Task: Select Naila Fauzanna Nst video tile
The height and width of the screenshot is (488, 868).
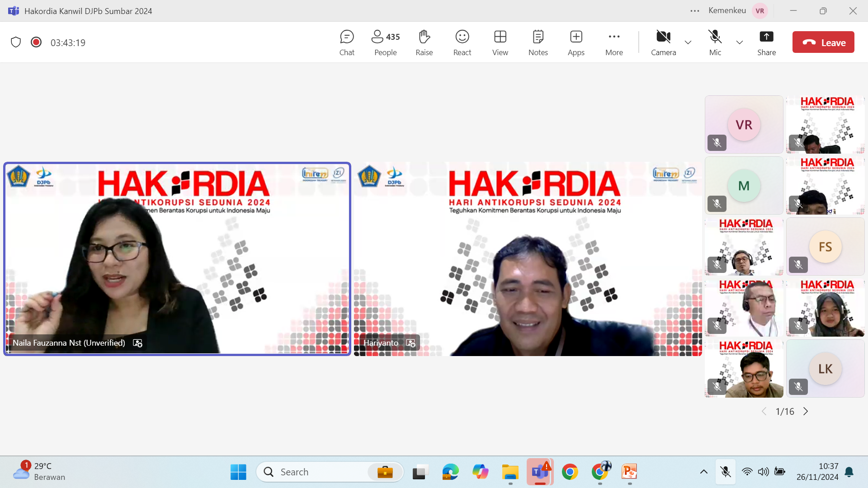Action: tap(177, 259)
